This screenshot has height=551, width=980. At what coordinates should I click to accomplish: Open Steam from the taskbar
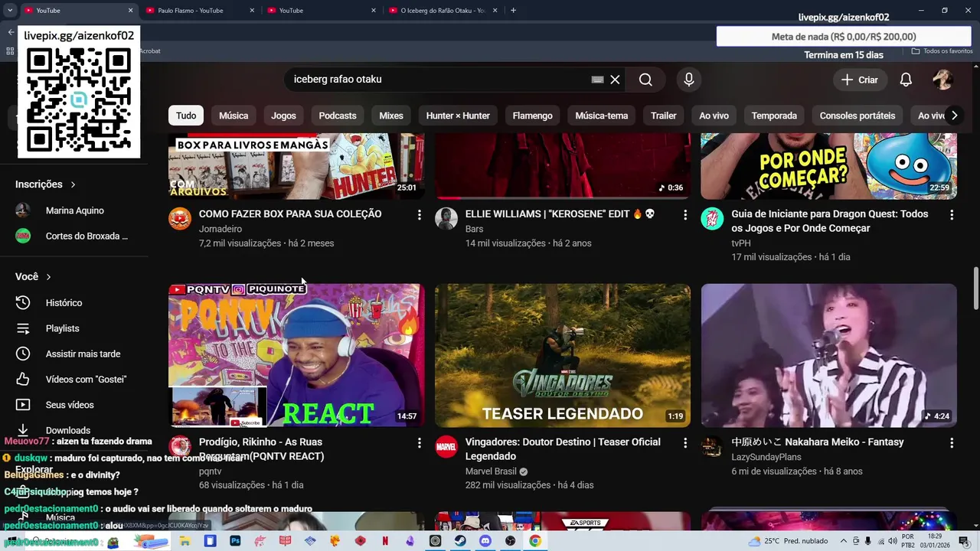point(460,541)
